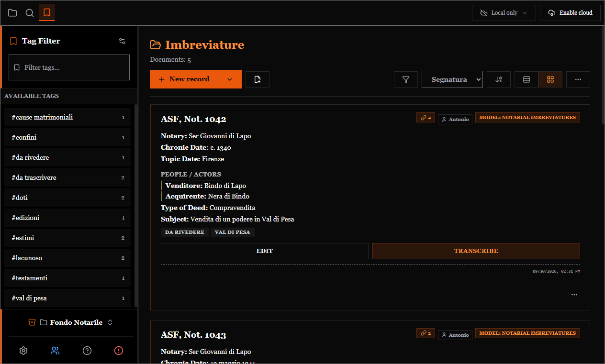
Task: Select the #confini tag
Action: point(67,137)
